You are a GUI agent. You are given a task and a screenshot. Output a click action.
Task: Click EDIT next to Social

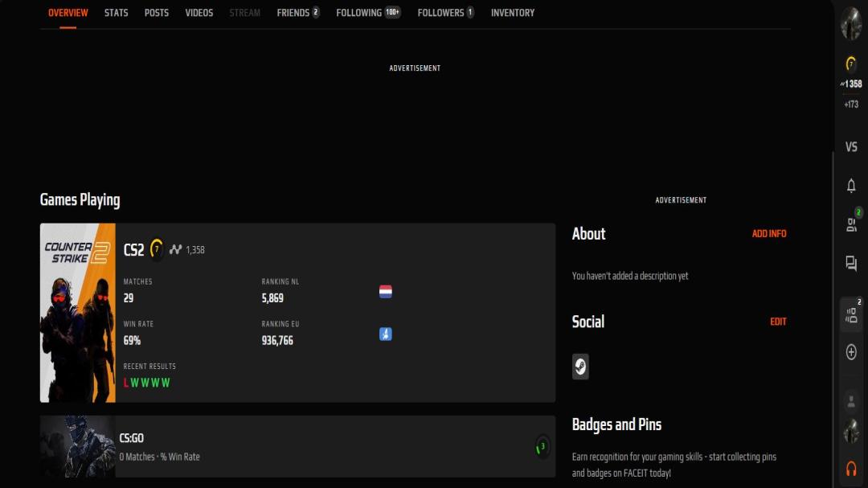778,322
